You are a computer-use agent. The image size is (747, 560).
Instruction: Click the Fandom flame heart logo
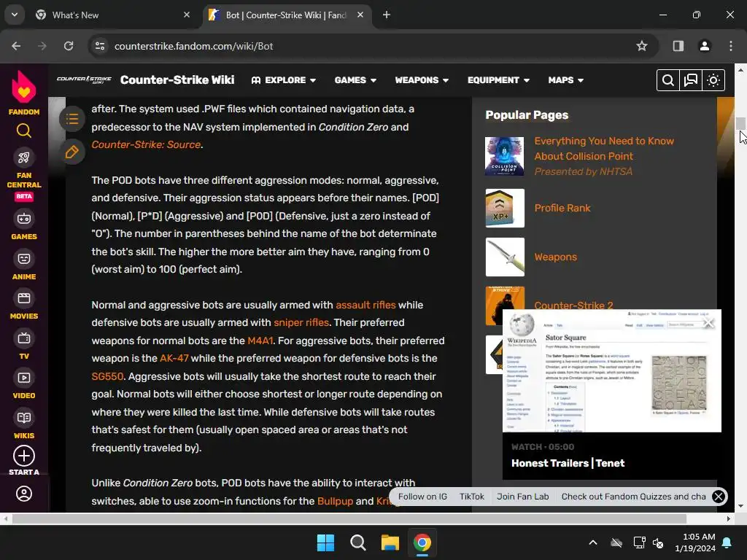point(24,87)
